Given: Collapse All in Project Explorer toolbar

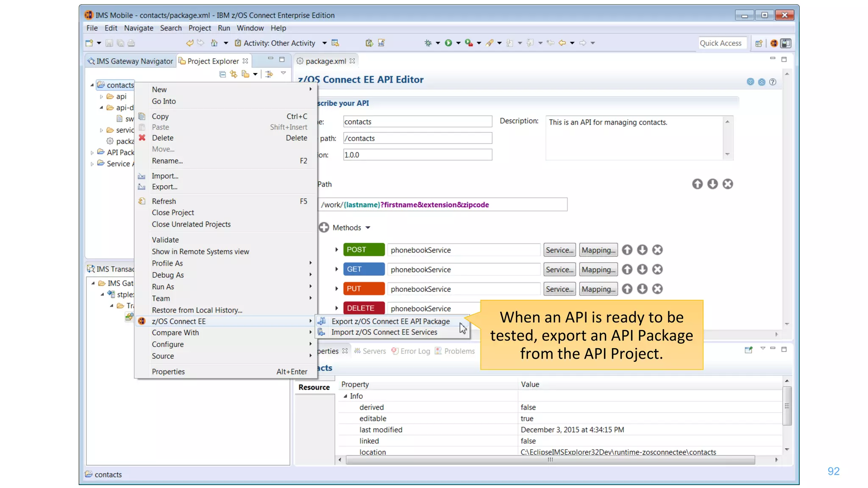Looking at the screenshot, I should (223, 74).
